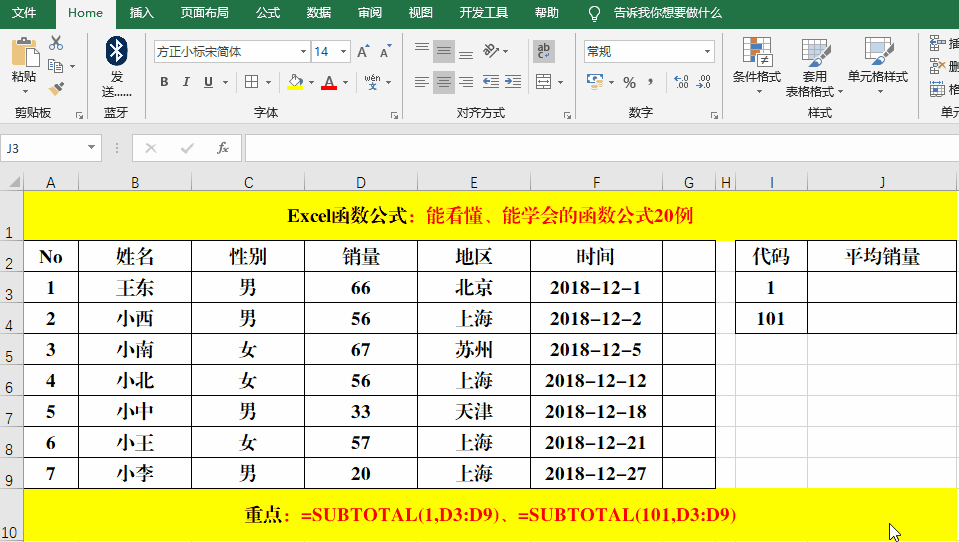This screenshot has height=542, width=959.
Task: Open the paste options dropdown arrow
Action: (25, 91)
